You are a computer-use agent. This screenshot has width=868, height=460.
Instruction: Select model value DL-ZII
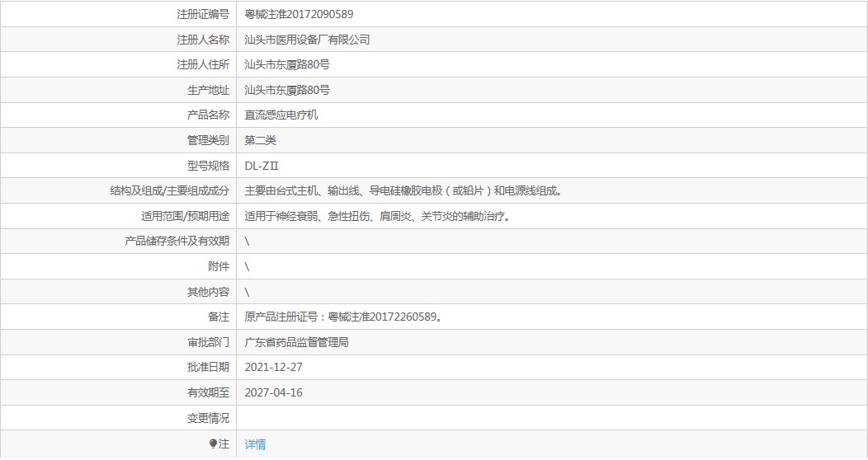click(x=262, y=166)
